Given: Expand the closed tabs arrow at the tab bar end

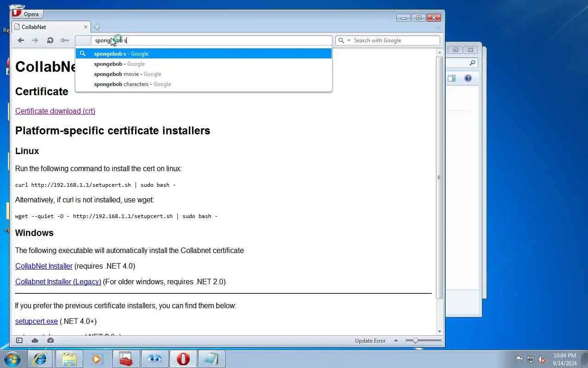Looking at the screenshot, I should tap(438, 27).
